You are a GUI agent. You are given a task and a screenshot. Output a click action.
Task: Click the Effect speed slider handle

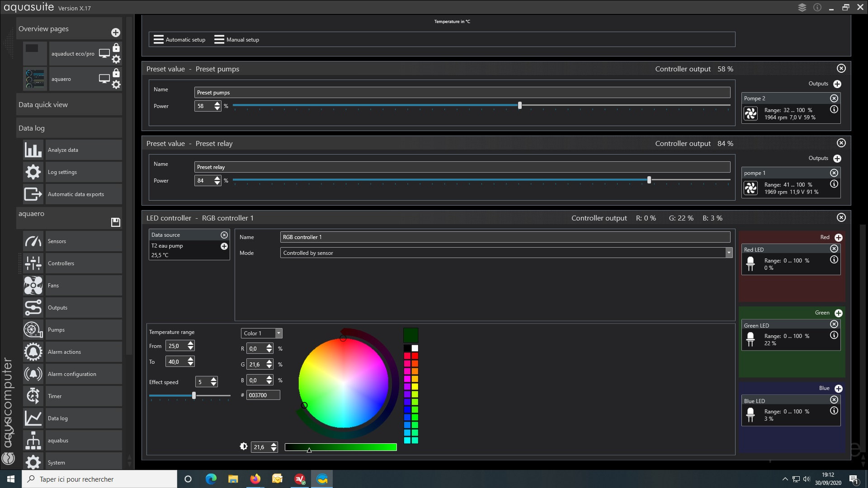194,395
